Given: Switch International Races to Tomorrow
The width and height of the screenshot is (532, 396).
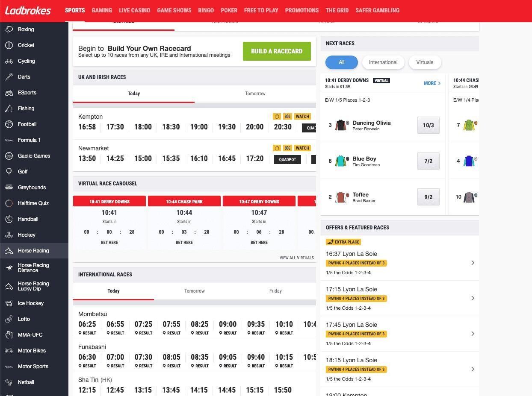Looking at the screenshot, I should [195, 291].
